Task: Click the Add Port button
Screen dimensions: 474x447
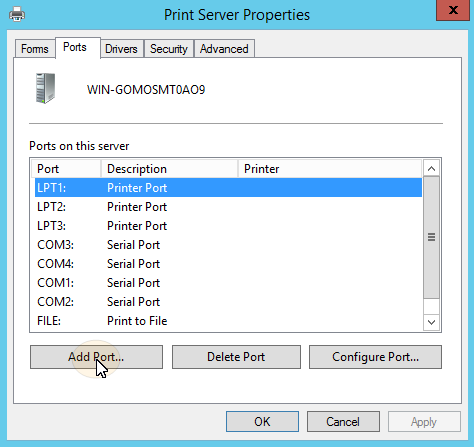Action: (x=96, y=357)
